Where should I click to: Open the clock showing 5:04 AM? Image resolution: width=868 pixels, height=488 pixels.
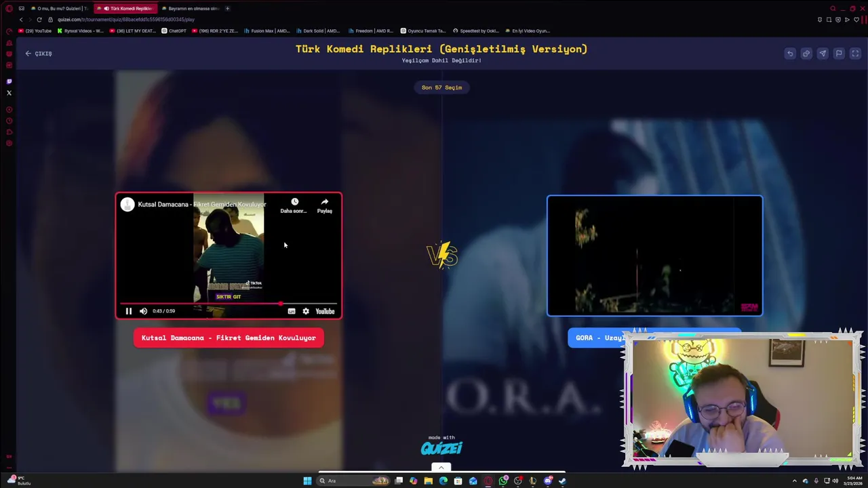(853, 481)
